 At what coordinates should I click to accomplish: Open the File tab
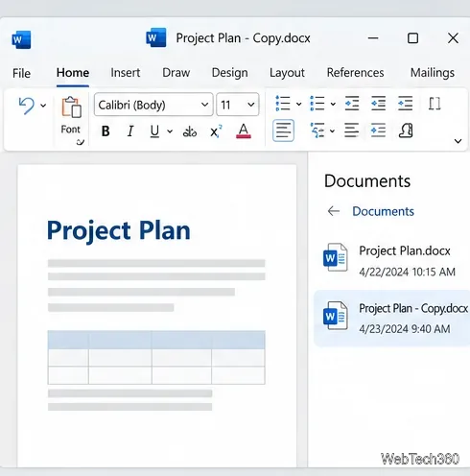21,73
